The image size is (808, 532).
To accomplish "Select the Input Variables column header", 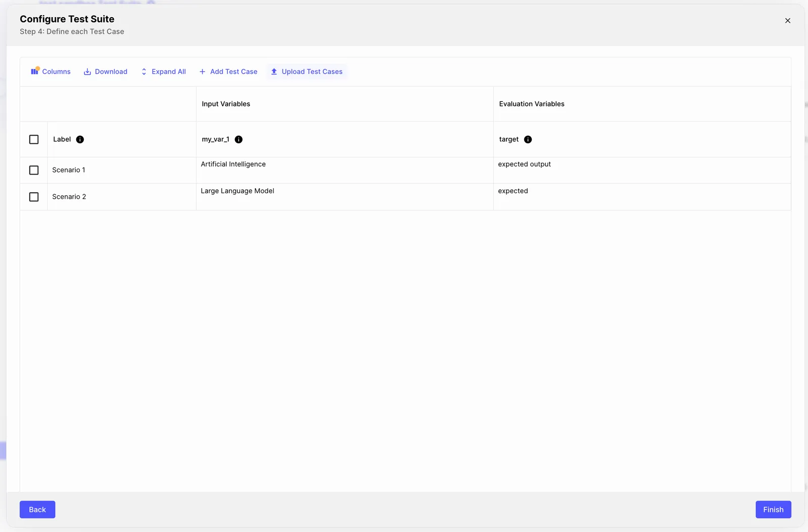I will pyautogui.click(x=345, y=104).
